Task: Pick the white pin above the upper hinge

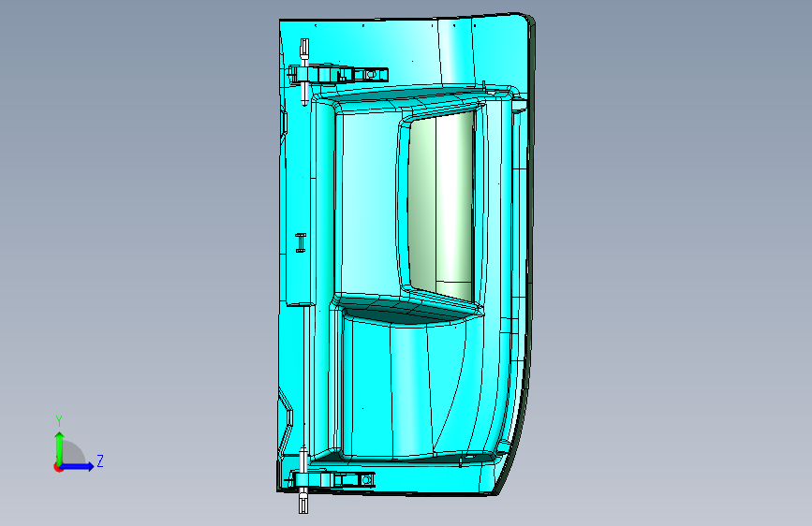Action: [x=304, y=51]
